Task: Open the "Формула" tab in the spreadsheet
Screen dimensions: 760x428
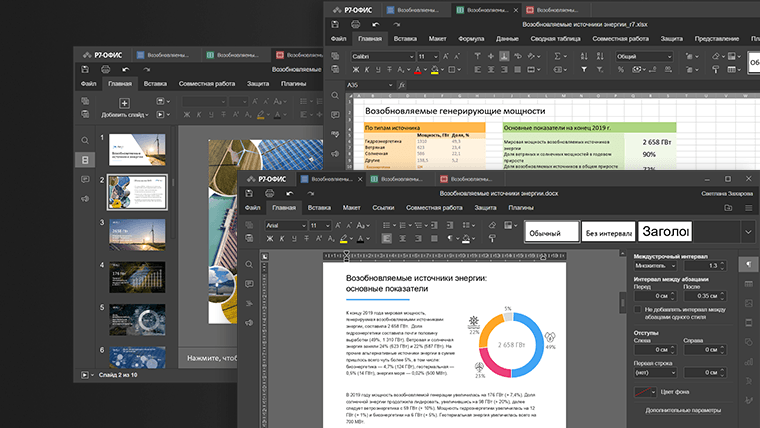Action: (x=471, y=38)
